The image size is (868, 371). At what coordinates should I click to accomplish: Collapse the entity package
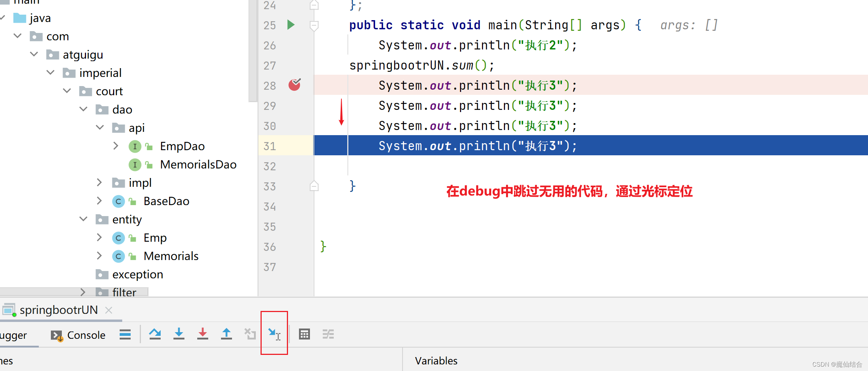[83, 219]
